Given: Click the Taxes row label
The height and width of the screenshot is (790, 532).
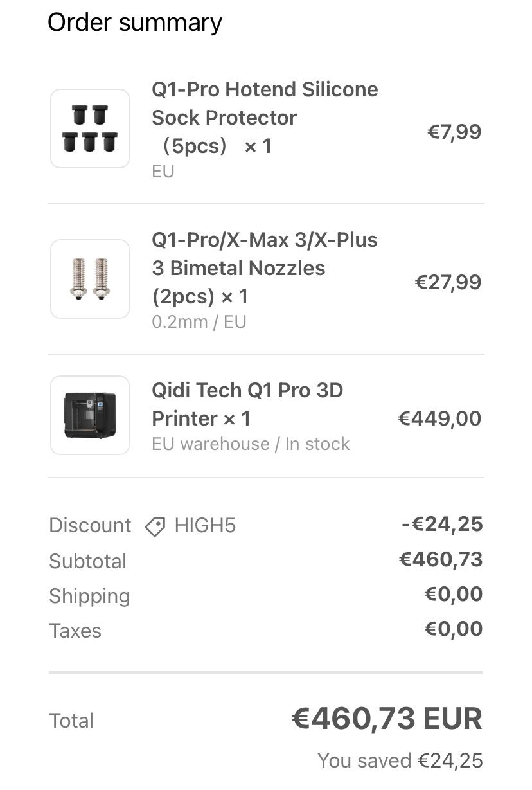Looking at the screenshot, I should pos(75,631).
